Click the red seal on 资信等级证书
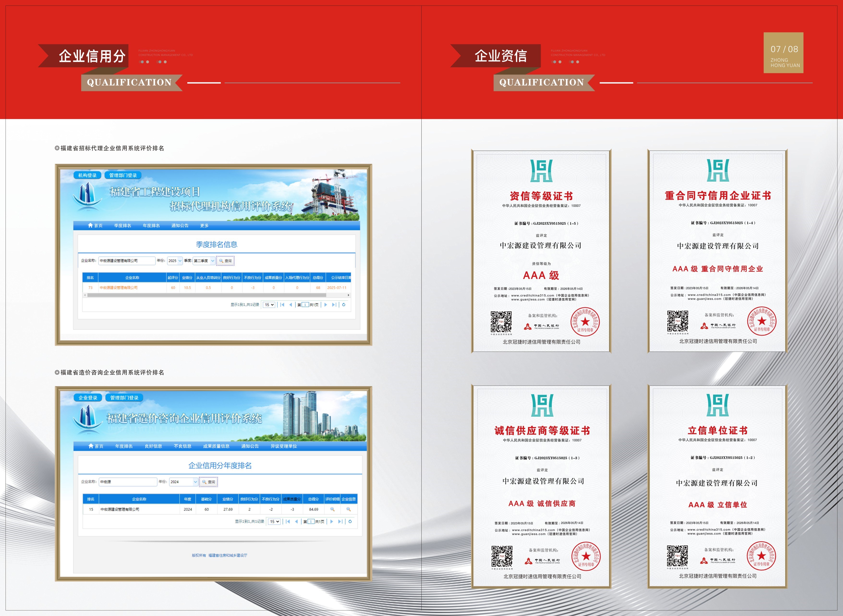Image resolution: width=843 pixels, height=616 pixels. point(585,322)
